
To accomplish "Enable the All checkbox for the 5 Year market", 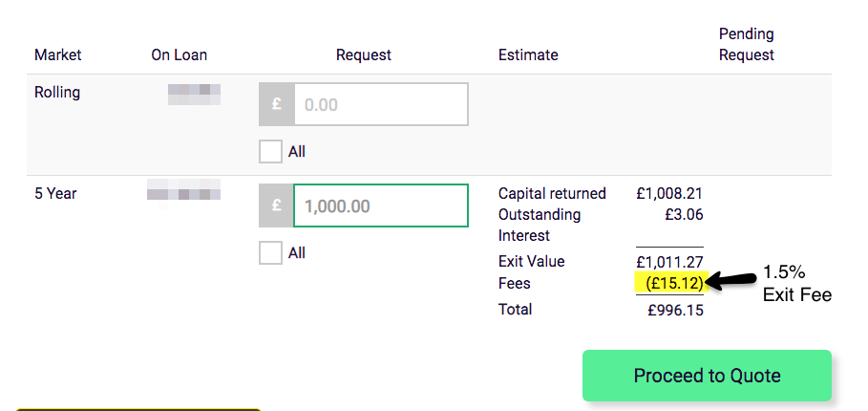I will pos(271,253).
